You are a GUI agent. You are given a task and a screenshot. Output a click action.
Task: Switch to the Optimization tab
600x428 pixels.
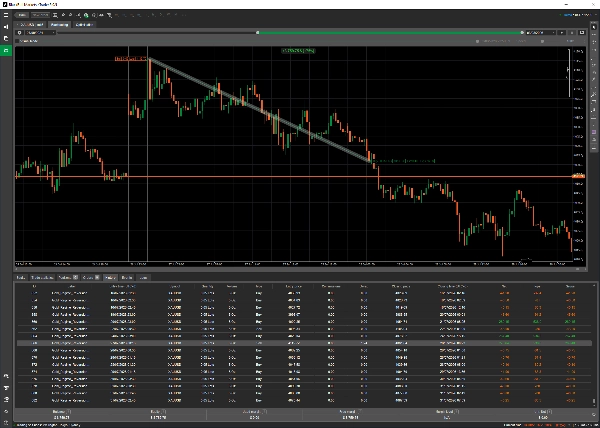[84, 24]
